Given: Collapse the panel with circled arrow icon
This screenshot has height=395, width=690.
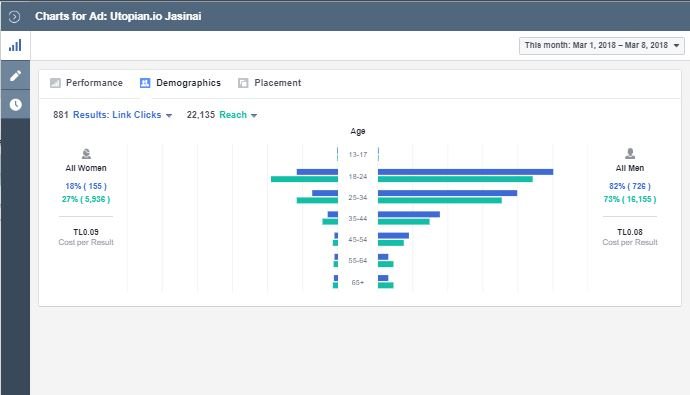Looking at the screenshot, I should point(14,17).
